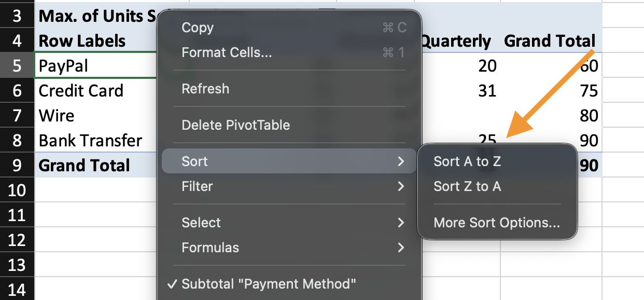Expand the Filter submenu chevron
The height and width of the screenshot is (300, 644).
(x=400, y=186)
